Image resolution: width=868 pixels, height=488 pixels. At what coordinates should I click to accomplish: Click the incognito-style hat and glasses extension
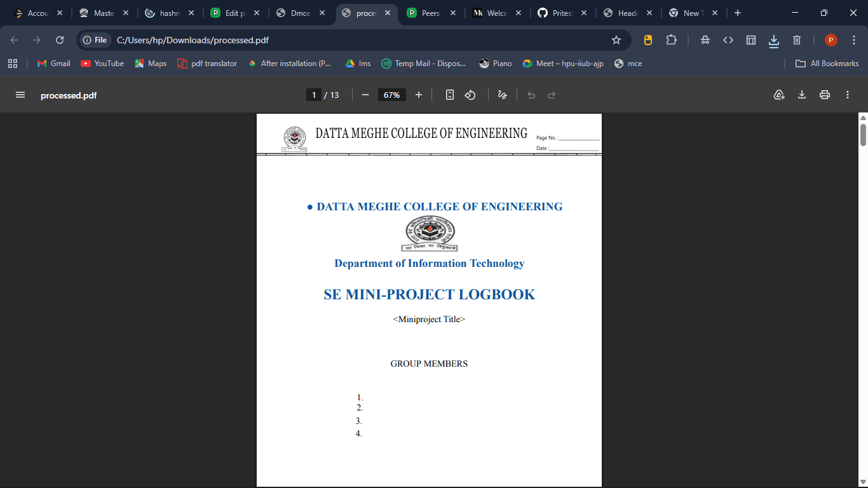click(x=705, y=40)
